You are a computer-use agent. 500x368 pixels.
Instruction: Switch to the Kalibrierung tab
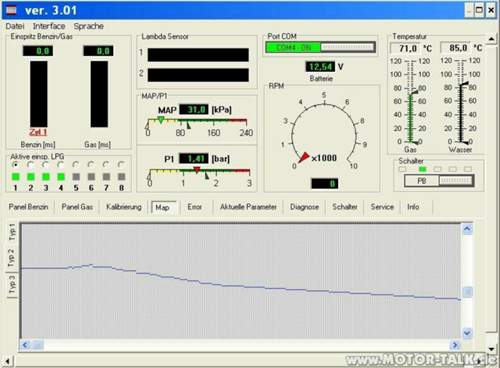pos(124,207)
